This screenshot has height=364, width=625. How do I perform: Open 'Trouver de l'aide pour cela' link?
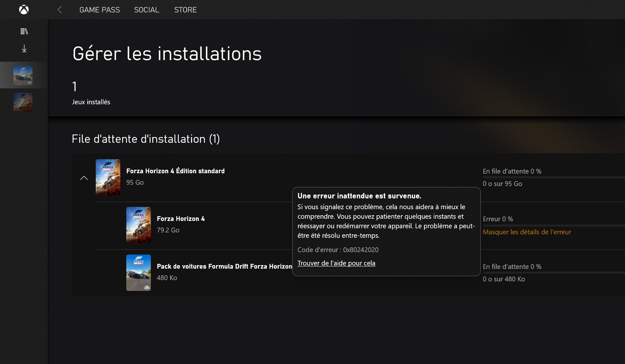pos(336,263)
